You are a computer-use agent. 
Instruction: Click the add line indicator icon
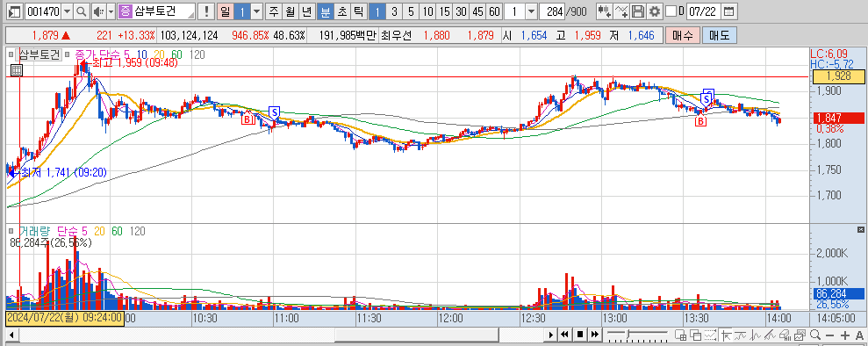(x=622, y=11)
